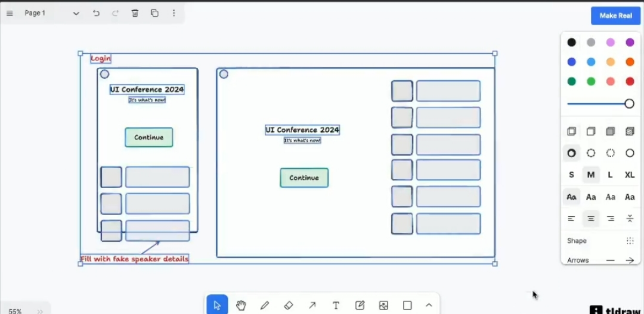
Task: Click the Fill with fake speaker details text
Action: (134, 259)
